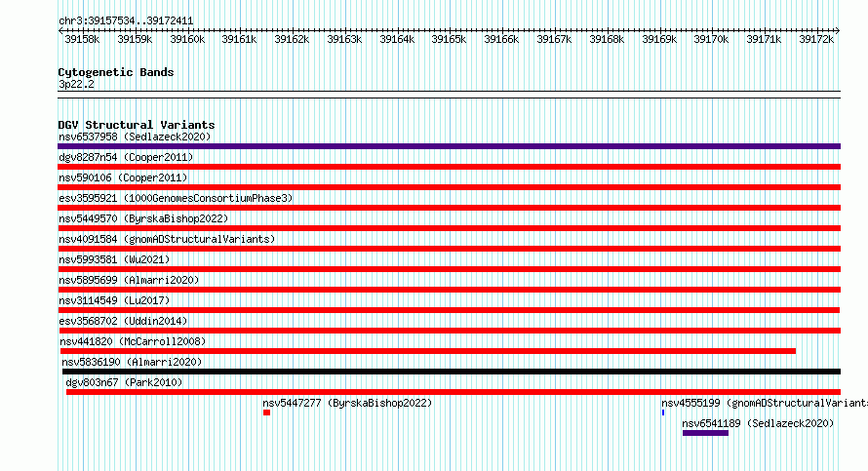Click the 39170k ruler mark
This screenshot has width=868, height=471.
[711, 39]
